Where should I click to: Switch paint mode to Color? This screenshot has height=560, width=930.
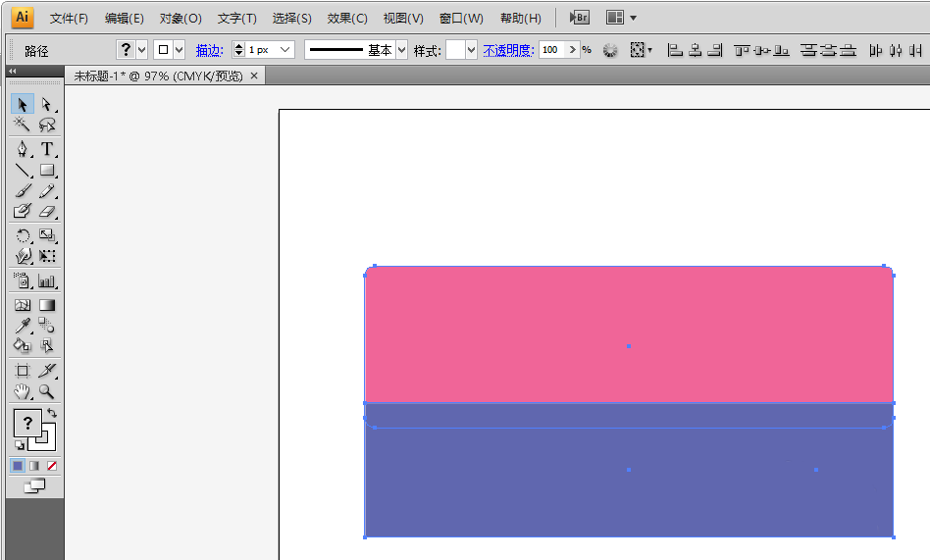tap(18, 466)
